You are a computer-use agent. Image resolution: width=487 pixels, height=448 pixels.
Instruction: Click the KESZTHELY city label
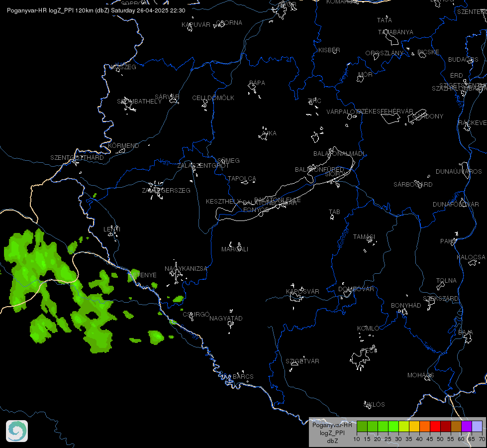pyautogui.click(x=223, y=202)
